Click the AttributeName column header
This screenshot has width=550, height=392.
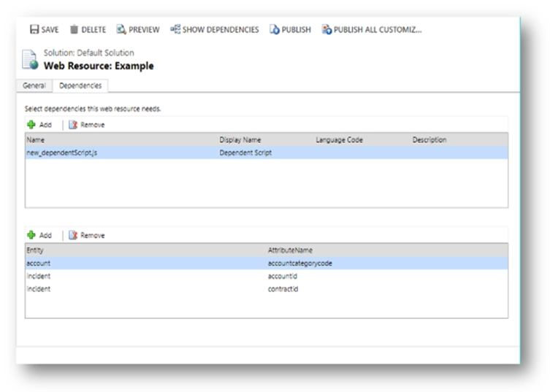coord(290,250)
